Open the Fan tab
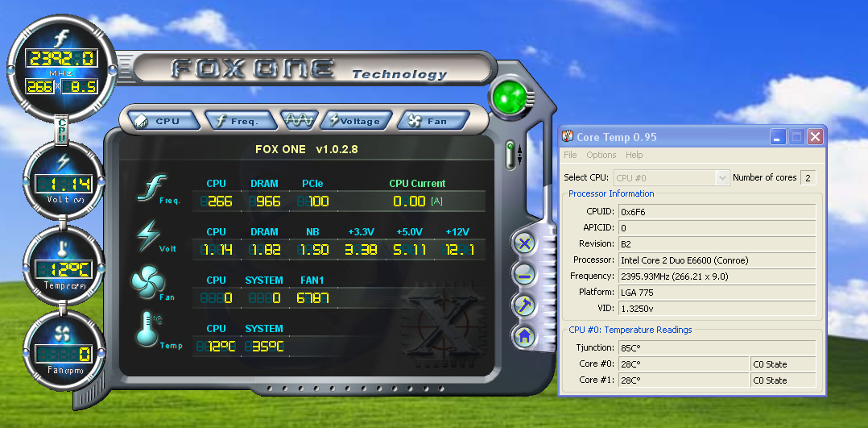 pos(434,121)
